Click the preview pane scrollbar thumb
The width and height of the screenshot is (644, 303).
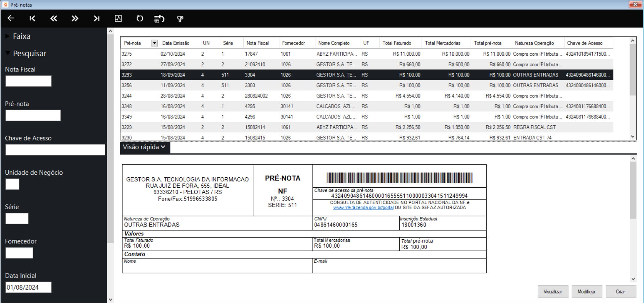point(633,190)
